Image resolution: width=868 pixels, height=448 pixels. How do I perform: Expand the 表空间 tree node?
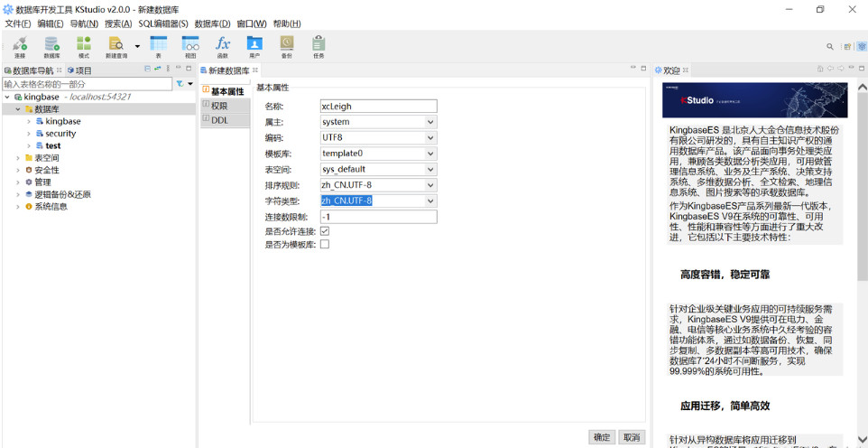pyautogui.click(x=18, y=158)
